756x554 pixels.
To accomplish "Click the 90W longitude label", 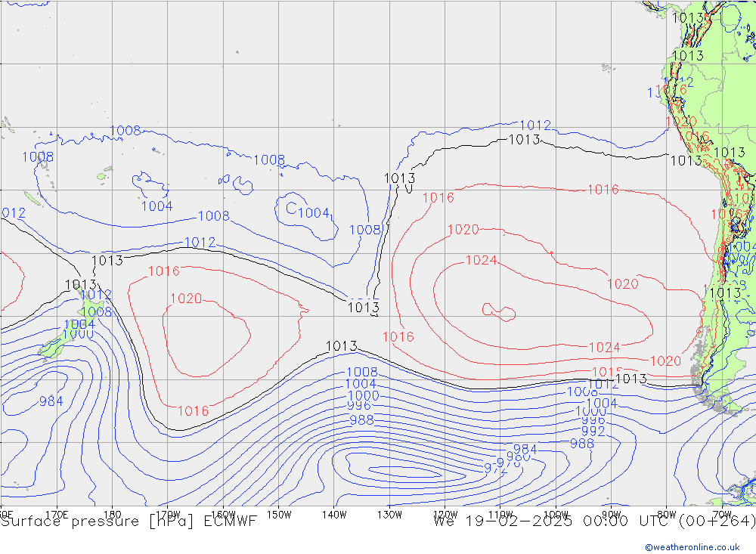I will coord(612,515).
